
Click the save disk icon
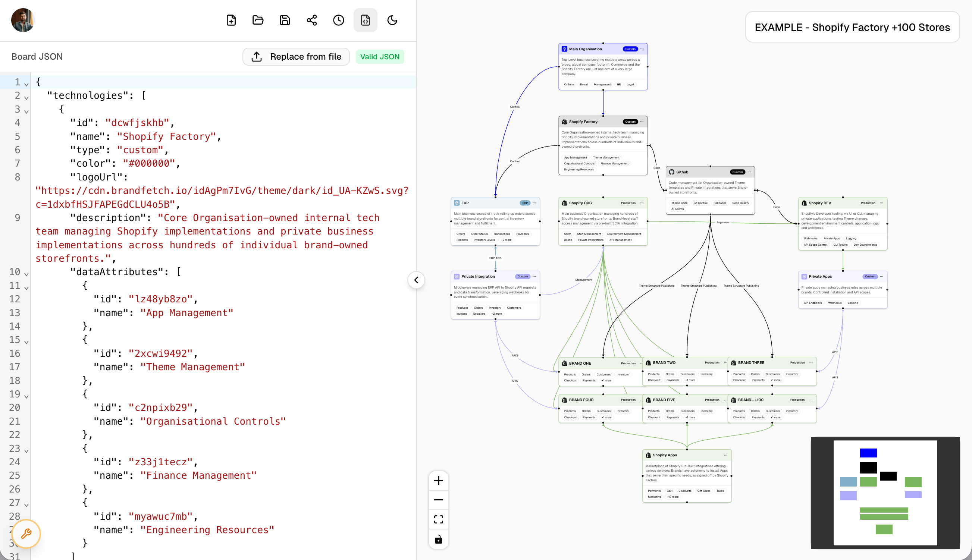285,20
